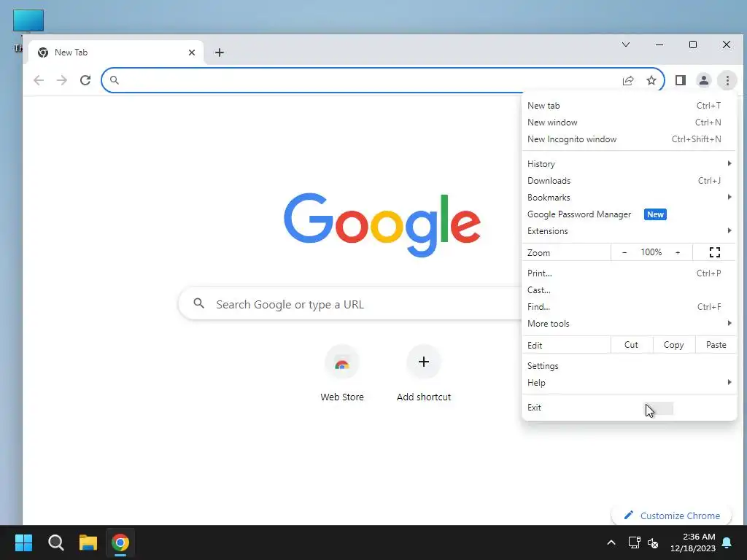Viewport: 747px width, 560px height.
Task: Click the desktop icon behind Chrome
Action: pyautogui.click(x=28, y=21)
